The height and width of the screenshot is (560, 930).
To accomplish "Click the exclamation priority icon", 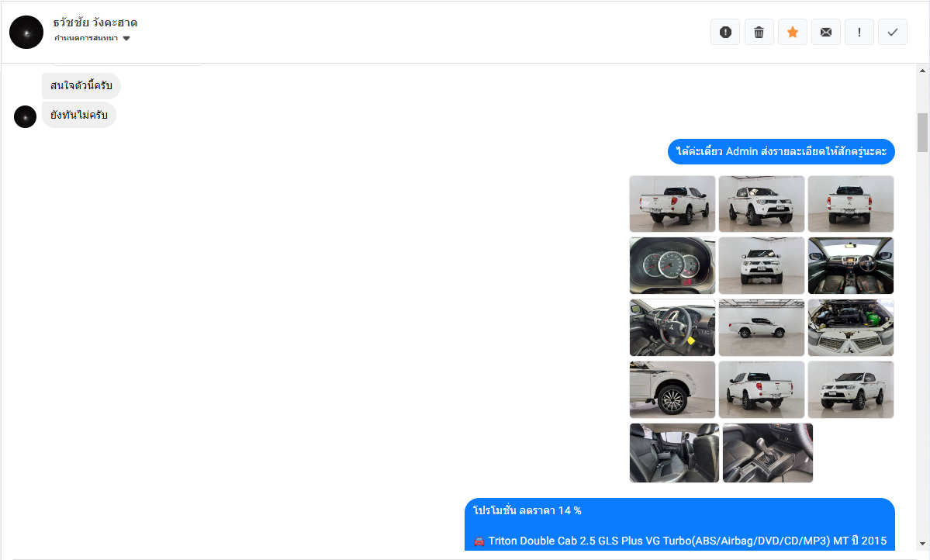I will click(x=859, y=32).
